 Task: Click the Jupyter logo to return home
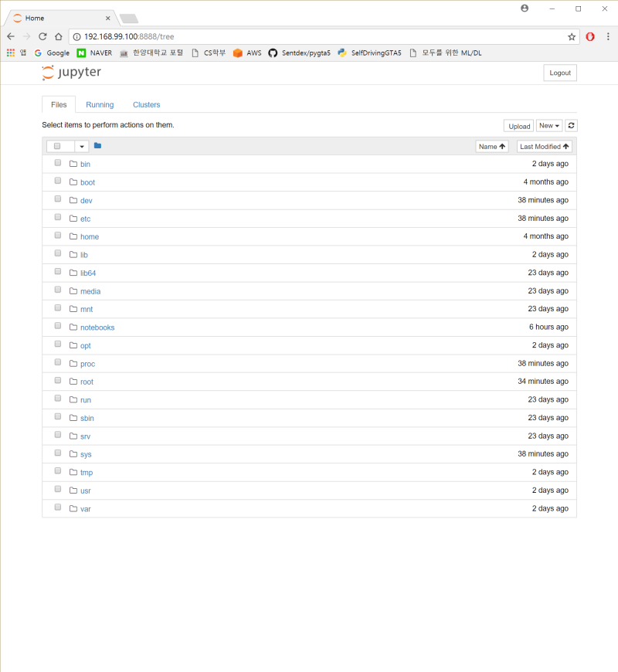pos(71,73)
